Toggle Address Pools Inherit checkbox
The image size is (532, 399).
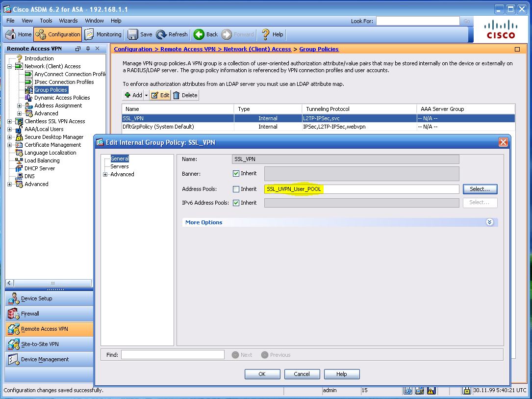[x=236, y=189]
